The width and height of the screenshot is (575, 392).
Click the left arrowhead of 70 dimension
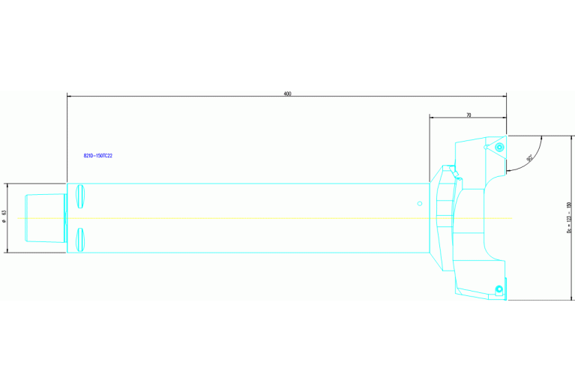tap(433, 118)
